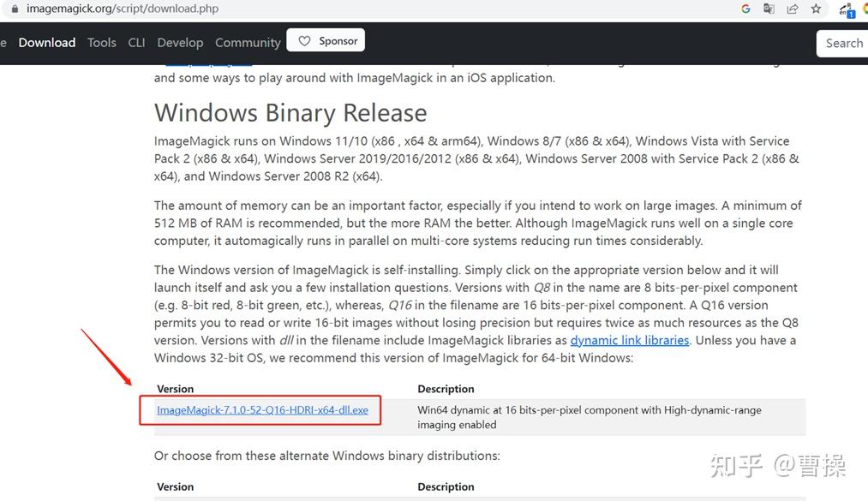The width and height of the screenshot is (868, 501).
Task: Open the translation extension with blue badge
Action: click(x=847, y=10)
